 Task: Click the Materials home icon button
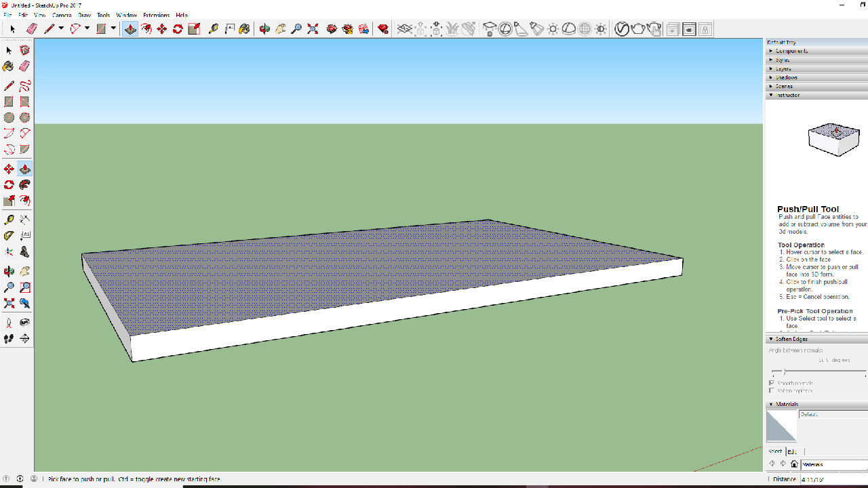[794, 464]
